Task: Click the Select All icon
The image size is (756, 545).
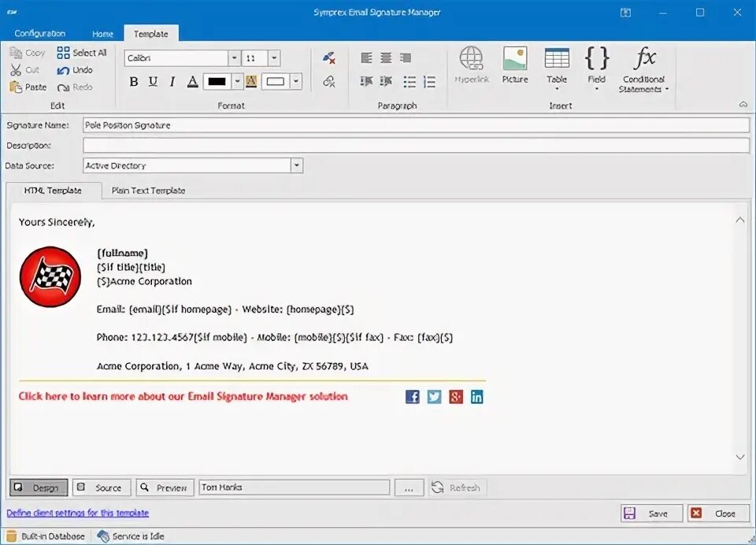Action: (63, 53)
